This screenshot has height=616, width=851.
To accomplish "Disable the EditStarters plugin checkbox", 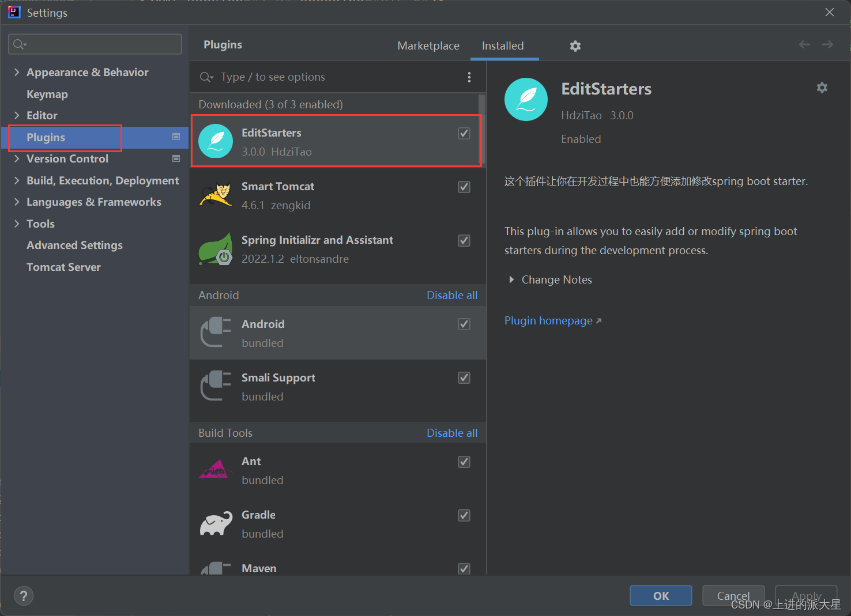I will [464, 133].
